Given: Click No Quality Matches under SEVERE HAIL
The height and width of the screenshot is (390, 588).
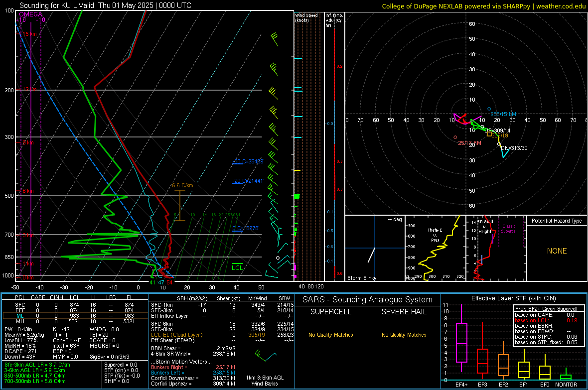Looking at the screenshot, I should point(404,335).
